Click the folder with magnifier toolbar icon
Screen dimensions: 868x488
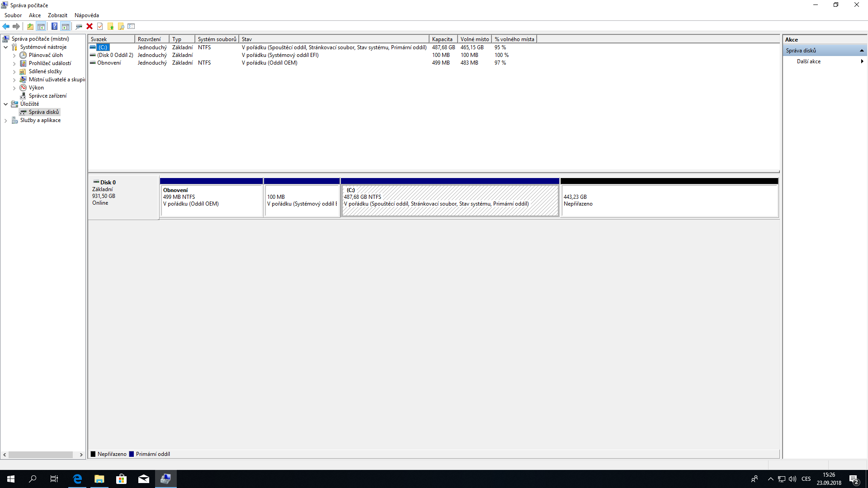click(121, 26)
